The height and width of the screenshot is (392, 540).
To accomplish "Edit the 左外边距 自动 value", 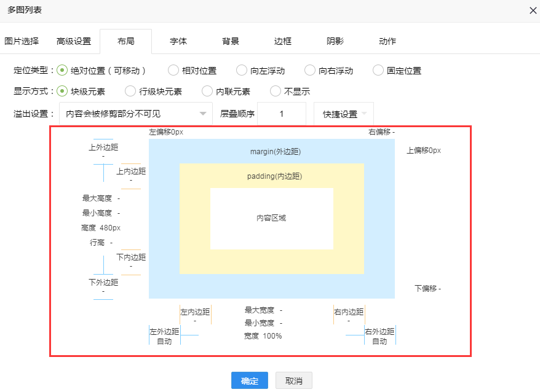I will pos(164,342).
